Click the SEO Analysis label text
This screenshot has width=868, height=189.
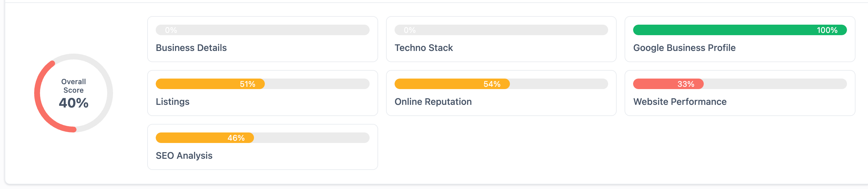pyautogui.click(x=184, y=156)
